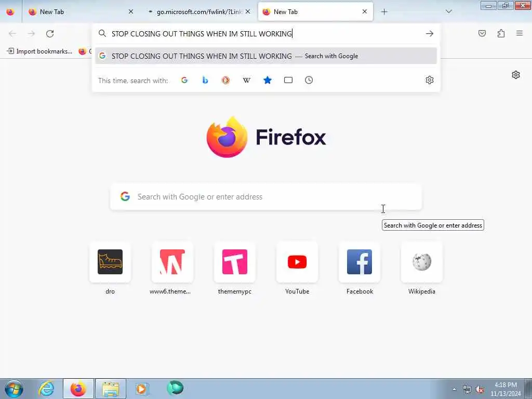Open the network tray icon
The image size is (532, 399).
(467, 390)
